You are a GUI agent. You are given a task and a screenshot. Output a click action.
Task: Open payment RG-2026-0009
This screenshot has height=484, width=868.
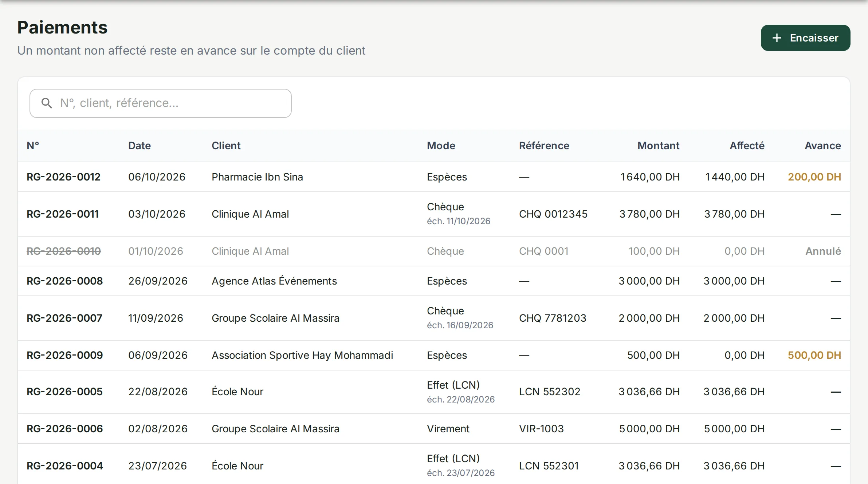[65, 355]
